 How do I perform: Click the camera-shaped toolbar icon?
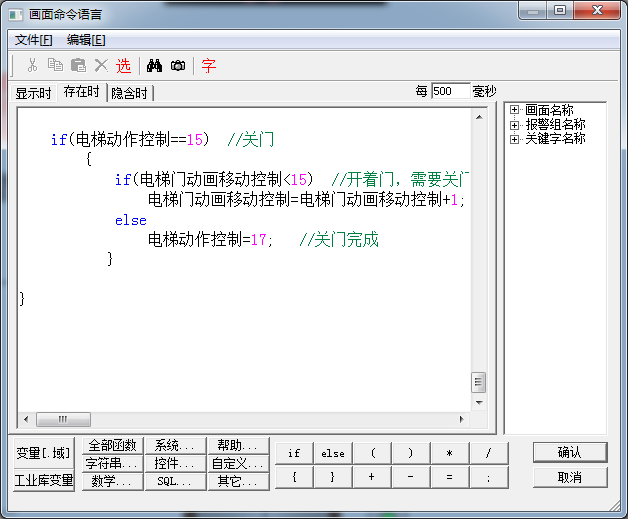pyautogui.click(x=178, y=65)
